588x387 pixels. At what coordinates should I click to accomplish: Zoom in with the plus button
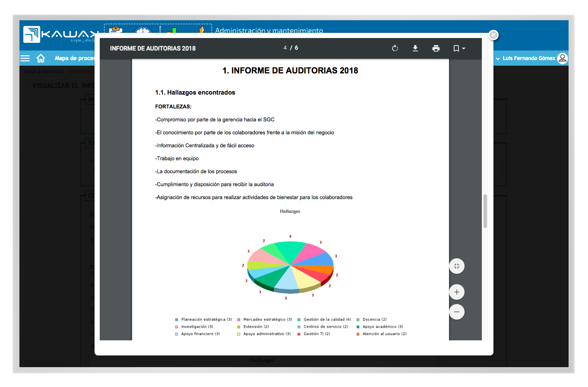(457, 292)
